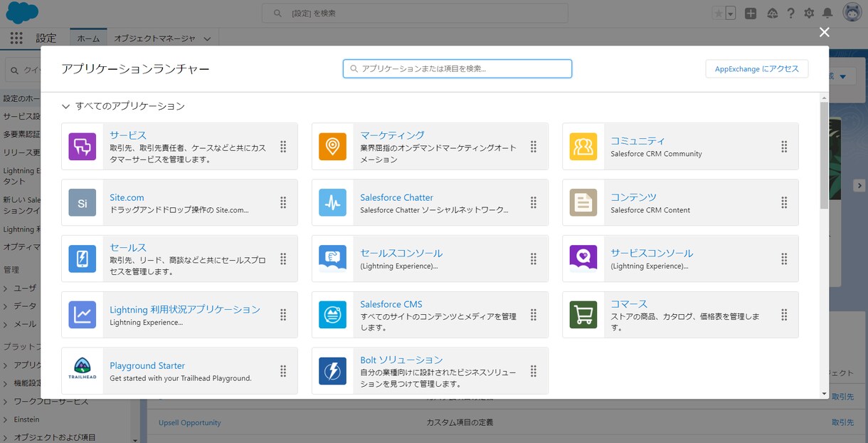Select the ホーム tab
The image size is (868, 443).
tap(88, 38)
